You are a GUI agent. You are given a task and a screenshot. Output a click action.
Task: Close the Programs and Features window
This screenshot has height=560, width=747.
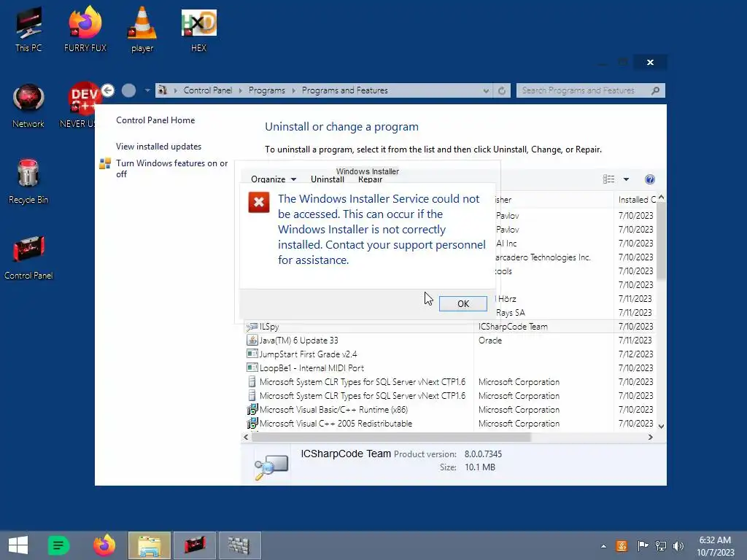(650, 63)
